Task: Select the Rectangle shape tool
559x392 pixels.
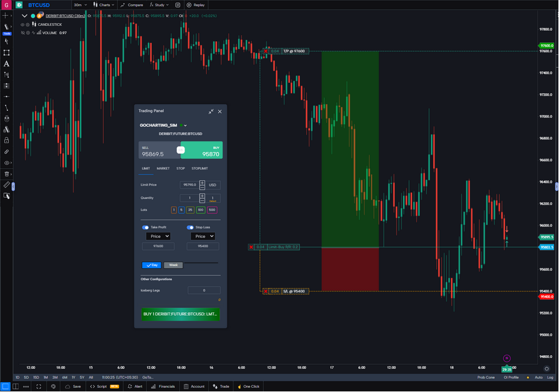Action: click(x=7, y=53)
